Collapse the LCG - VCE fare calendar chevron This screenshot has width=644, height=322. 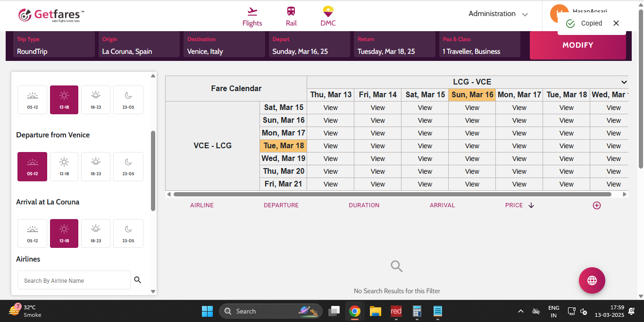[x=624, y=82]
